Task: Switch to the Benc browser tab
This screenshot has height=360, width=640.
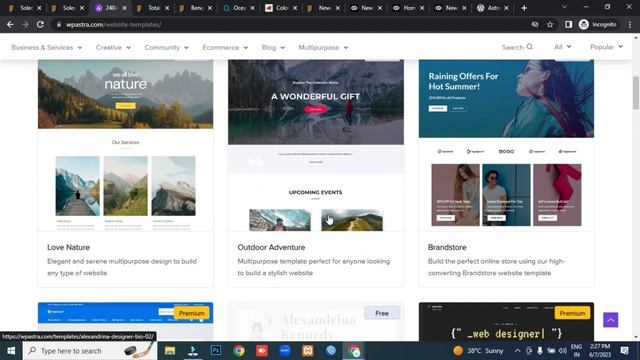Action: pyautogui.click(x=196, y=8)
